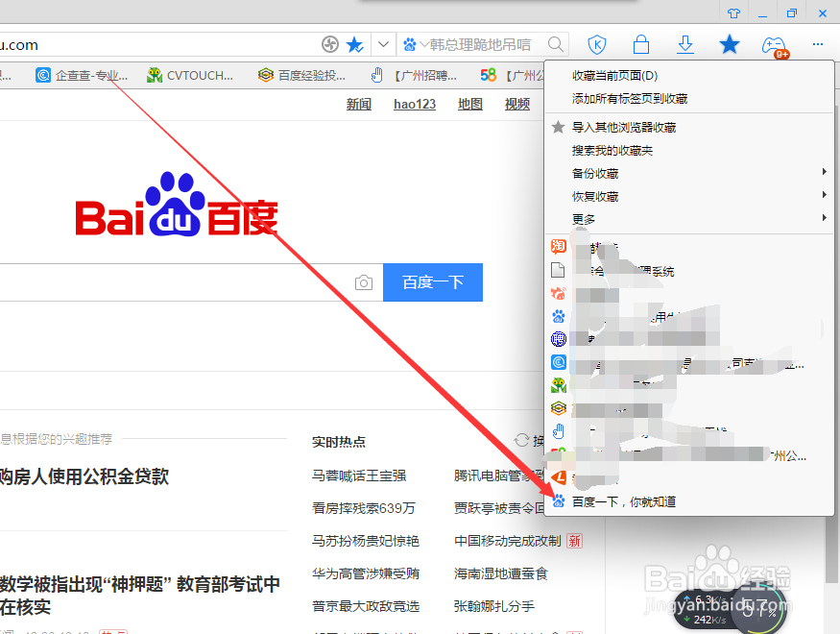This screenshot has height=634, width=840.
Task: Click the 新闻 navigation link
Action: [x=359, y=104]
